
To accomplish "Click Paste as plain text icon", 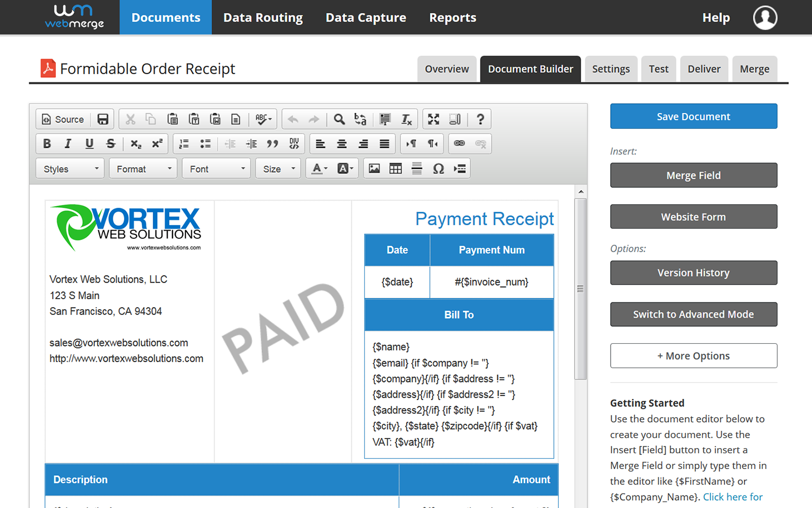I will click(194, 120).
